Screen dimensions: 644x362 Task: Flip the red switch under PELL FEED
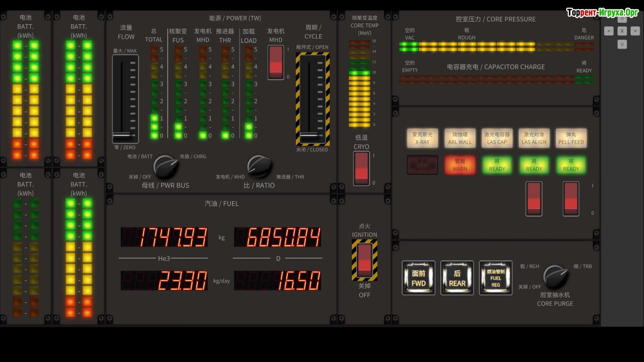[x=570, y=199]
